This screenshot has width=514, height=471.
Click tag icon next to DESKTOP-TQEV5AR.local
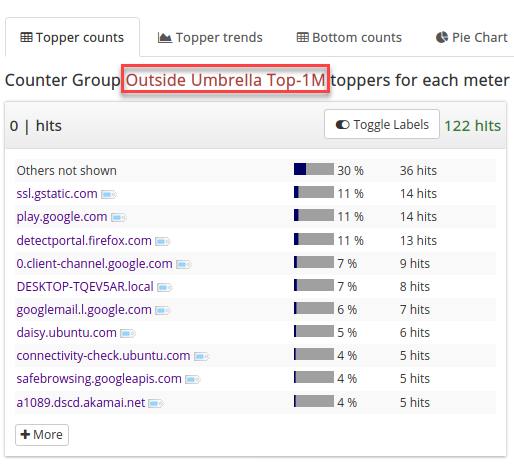coord(165,287)
